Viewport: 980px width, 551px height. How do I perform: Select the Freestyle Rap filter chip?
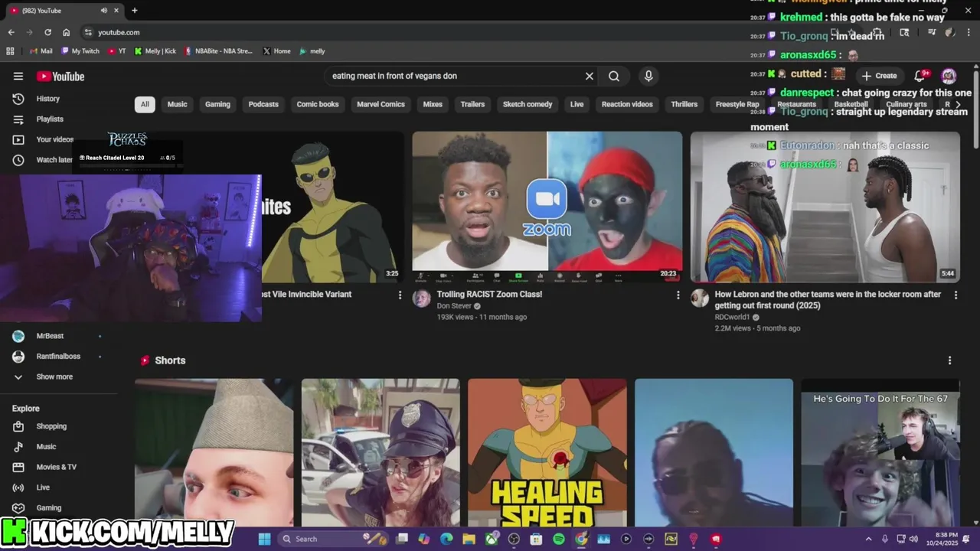(737, 104)
